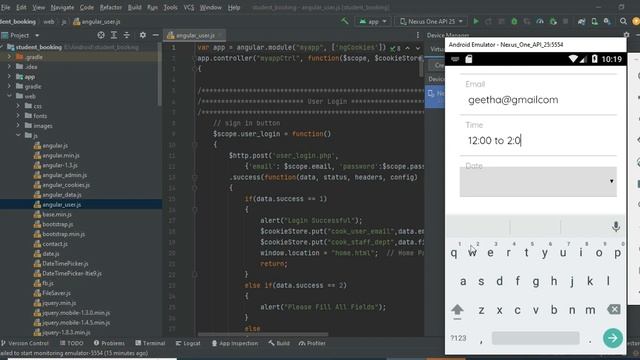The height and width of the screenshot is (360, 640).
Task: Toggle Logcat tool window
Action: pos(188,343)
